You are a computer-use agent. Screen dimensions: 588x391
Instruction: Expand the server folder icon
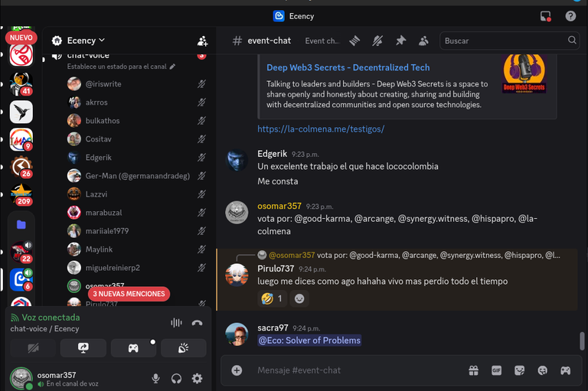(21, 224)
